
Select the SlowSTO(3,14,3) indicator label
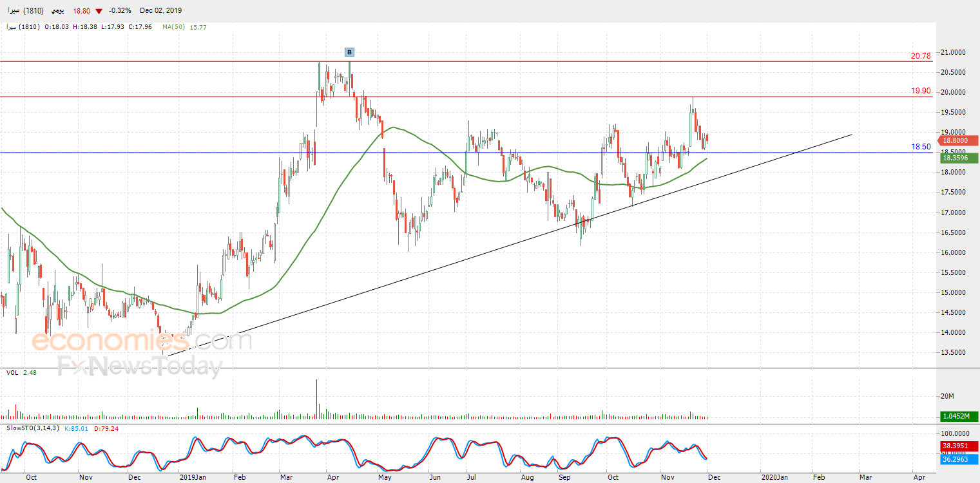pyautogui.click(x=32, y=428)
